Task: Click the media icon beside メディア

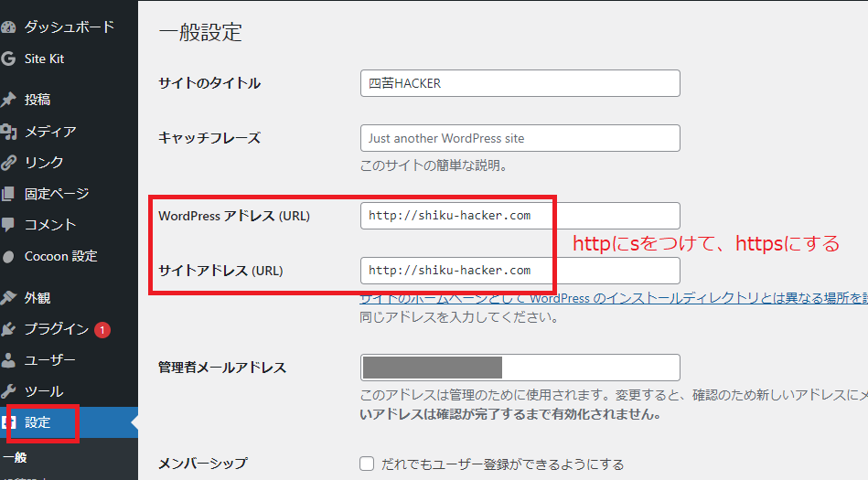Action: [8, 132]
